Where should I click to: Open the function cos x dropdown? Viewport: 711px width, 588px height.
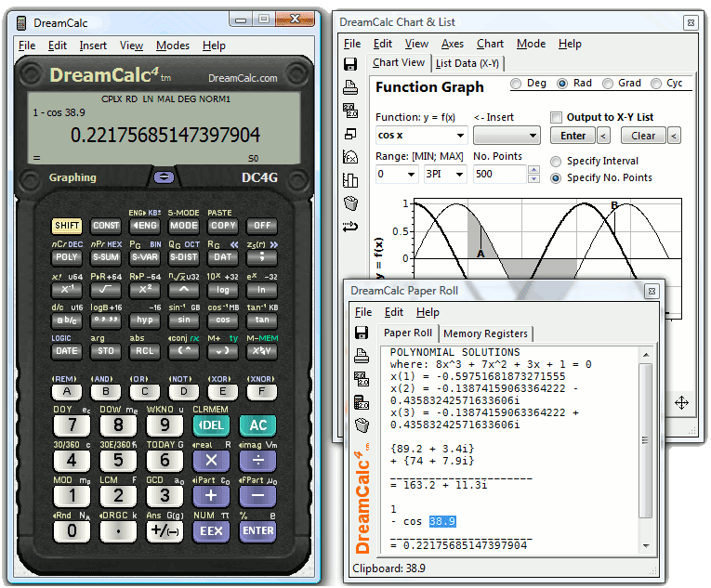pos(460,136)
